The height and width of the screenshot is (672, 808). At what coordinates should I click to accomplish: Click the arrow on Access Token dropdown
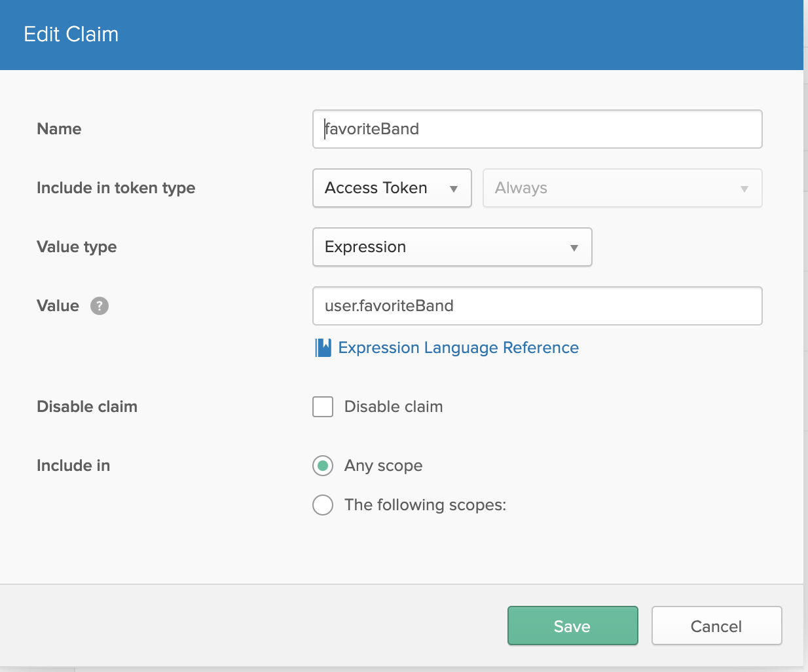pyautogui.click(x=453, y=189)
